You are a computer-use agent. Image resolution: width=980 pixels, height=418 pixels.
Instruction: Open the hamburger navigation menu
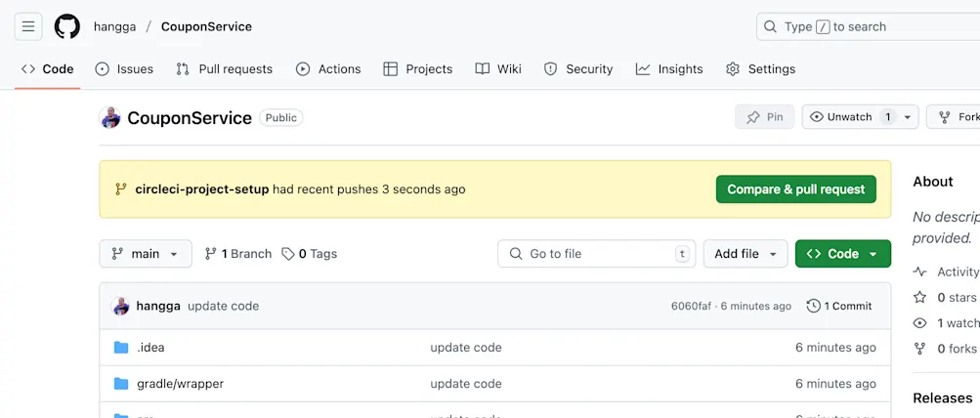point(28,27)
